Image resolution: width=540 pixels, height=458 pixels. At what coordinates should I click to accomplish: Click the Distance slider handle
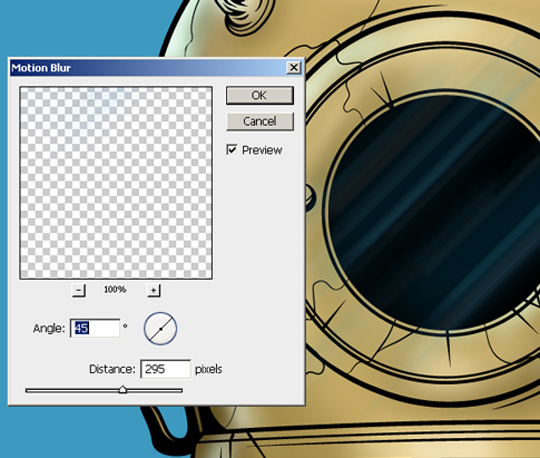123,389
